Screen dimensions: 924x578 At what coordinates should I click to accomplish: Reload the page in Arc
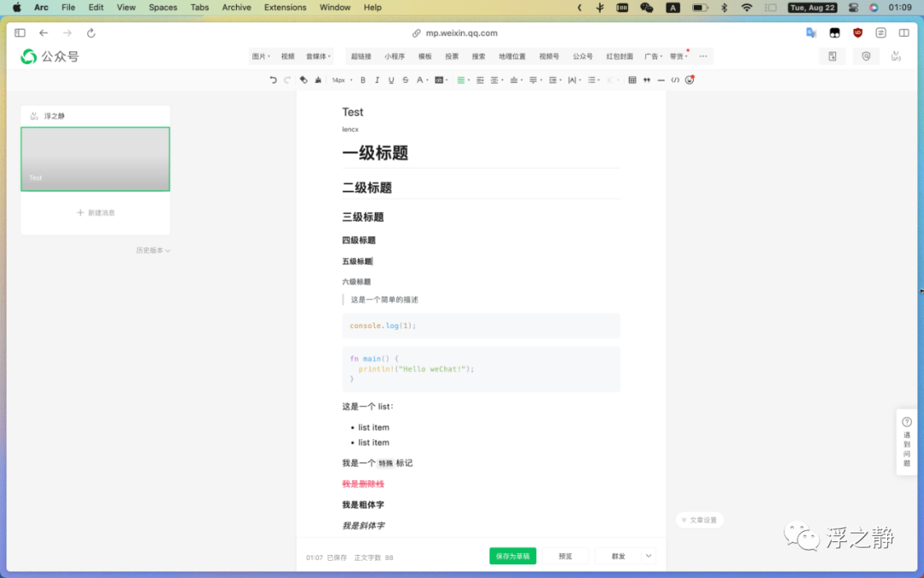[91, 33]
